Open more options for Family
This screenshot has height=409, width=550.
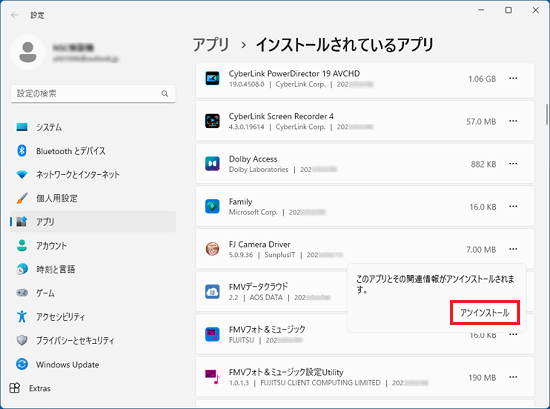point(513,206)
